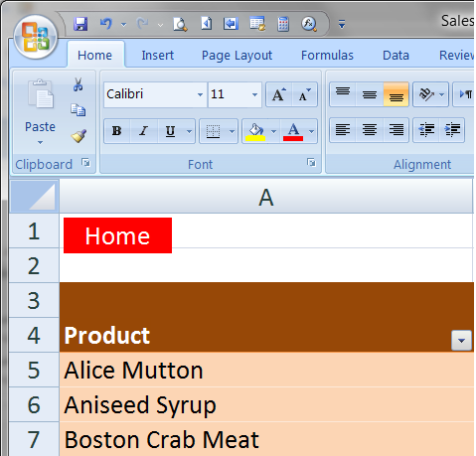Click the Copy icon in Clipboard group
Screen dimensions: 476x456
[x=79, y=110]
